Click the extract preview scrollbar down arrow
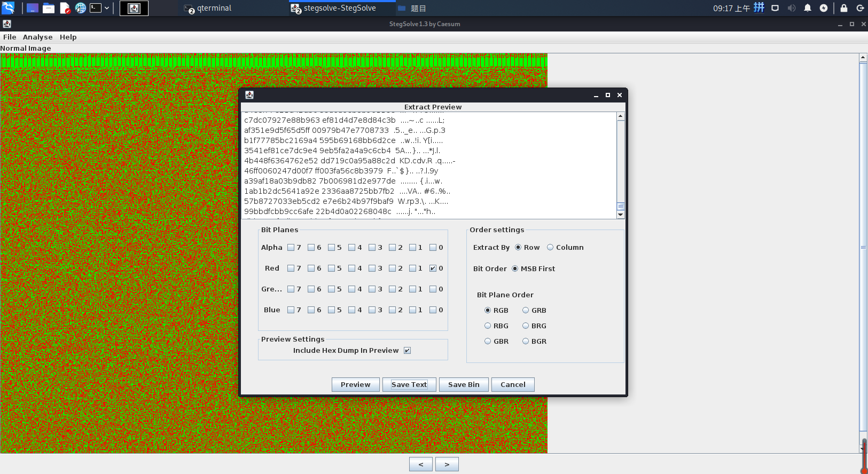The height and width of the screenshot is (474, 868). click(621, 215)
